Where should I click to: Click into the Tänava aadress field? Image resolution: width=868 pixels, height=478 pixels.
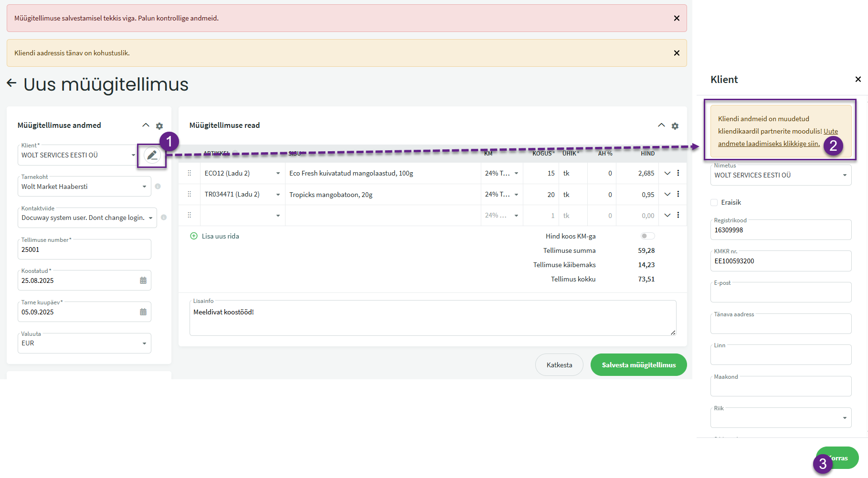pos(781,325)
